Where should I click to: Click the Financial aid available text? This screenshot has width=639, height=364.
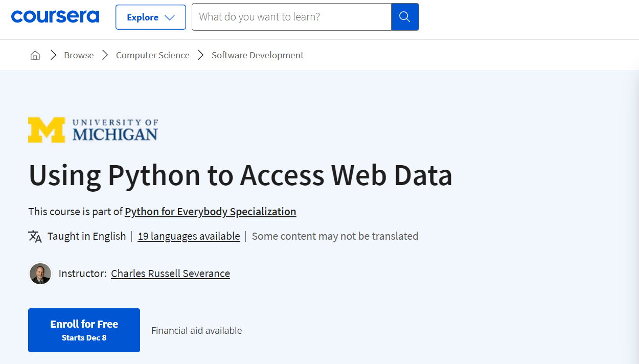point(196,331)
